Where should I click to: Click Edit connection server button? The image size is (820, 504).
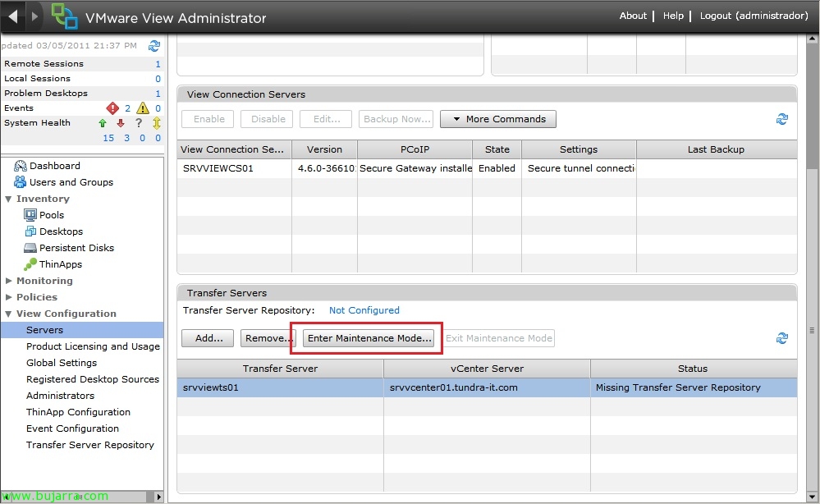click(x=327, y=119)
